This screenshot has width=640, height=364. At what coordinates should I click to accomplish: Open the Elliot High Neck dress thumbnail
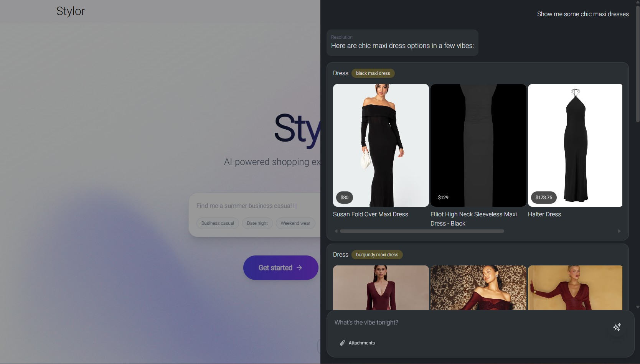(478, 145)
